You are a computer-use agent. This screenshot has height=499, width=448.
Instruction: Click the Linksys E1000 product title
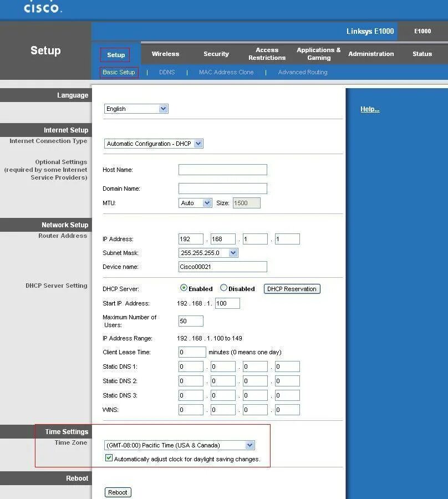370,31
